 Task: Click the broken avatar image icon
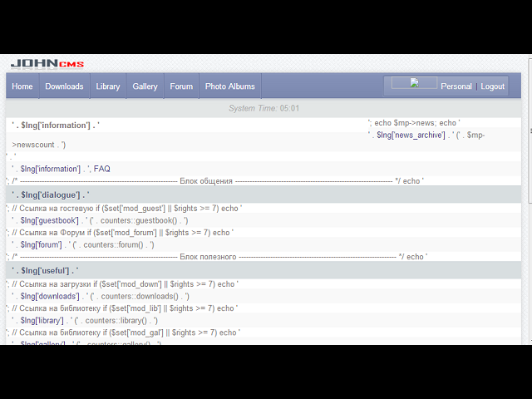click(414, 83)
